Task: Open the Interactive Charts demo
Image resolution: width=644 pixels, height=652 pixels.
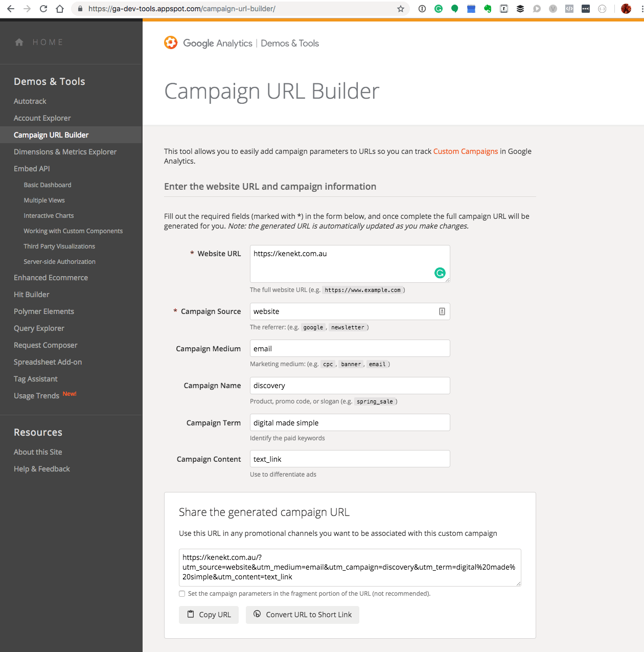Action: point(49,216)
